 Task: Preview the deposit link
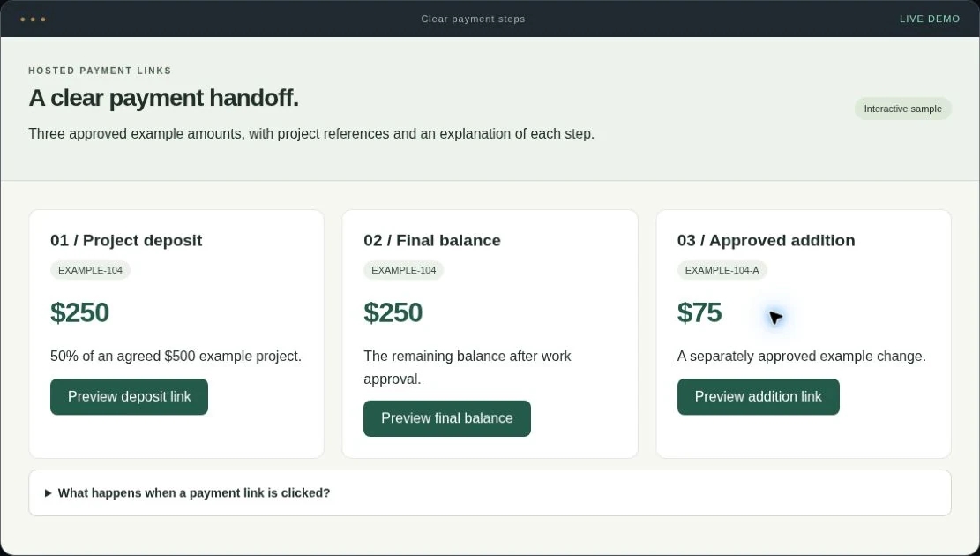[x=129, y=396]
